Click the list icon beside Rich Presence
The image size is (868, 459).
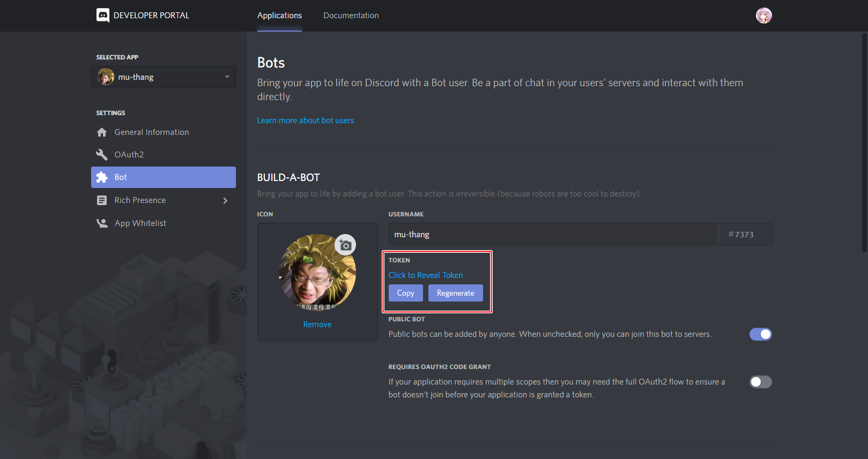tap(102, 200)
